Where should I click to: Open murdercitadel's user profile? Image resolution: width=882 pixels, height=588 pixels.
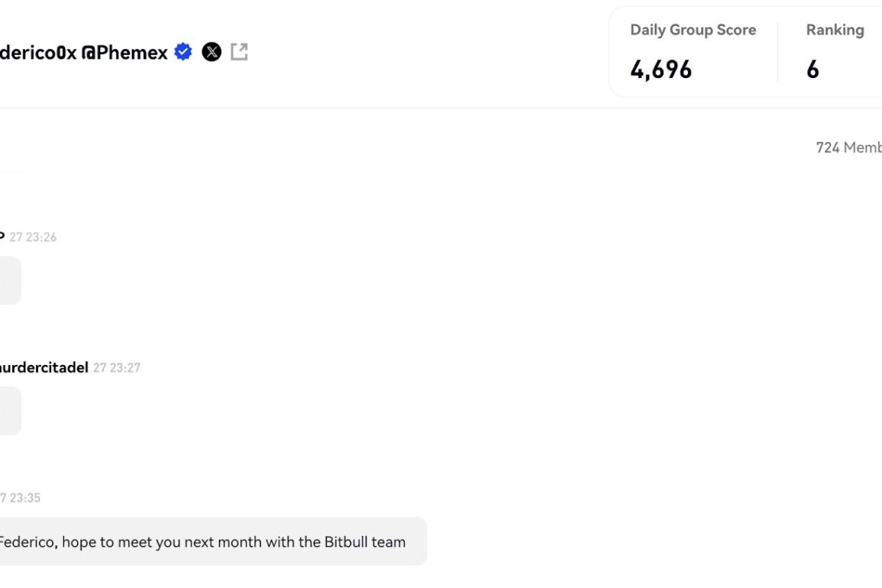(44, 367)
